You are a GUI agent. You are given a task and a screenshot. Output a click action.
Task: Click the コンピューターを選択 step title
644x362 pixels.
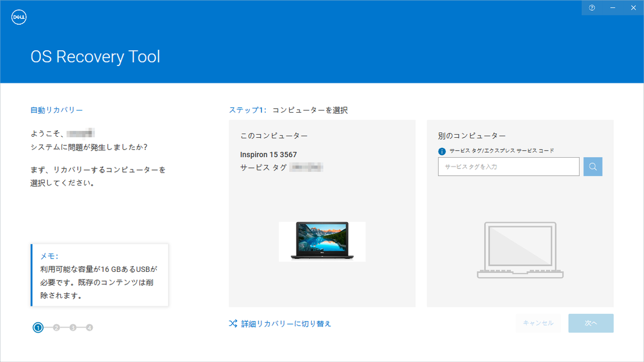point(310,110)
